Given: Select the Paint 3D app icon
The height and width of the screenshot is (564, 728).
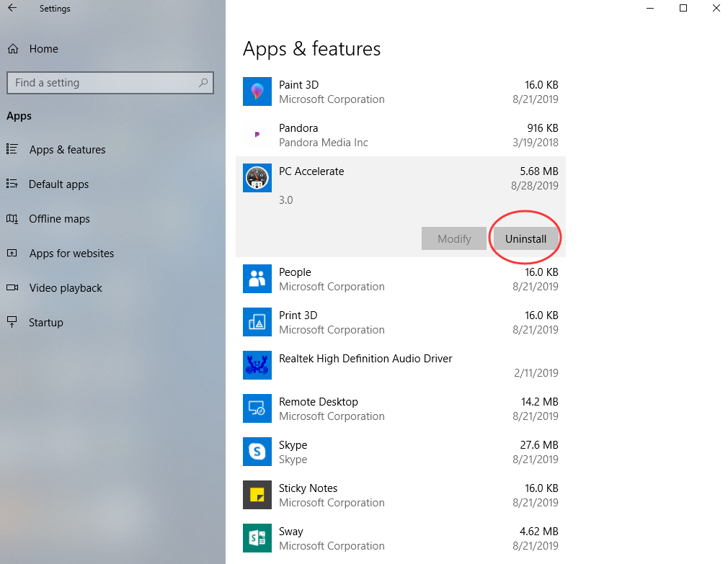Looking at the screenshot, I should tap(257, 91).
